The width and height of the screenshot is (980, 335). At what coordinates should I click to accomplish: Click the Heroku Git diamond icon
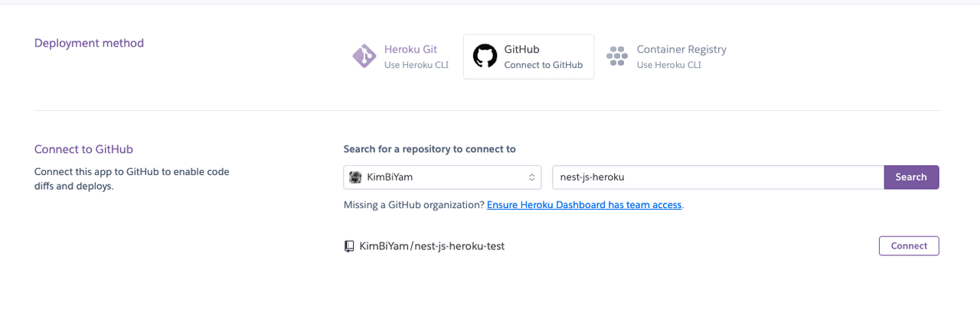364,57
